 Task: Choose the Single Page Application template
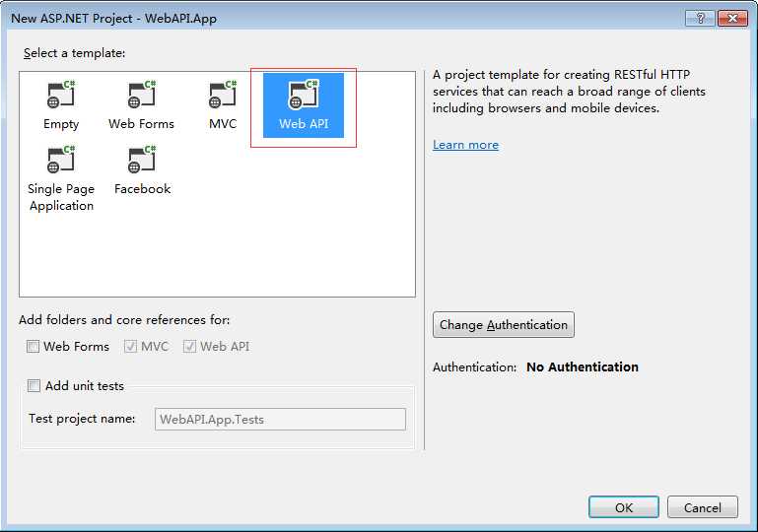(61, 178)
